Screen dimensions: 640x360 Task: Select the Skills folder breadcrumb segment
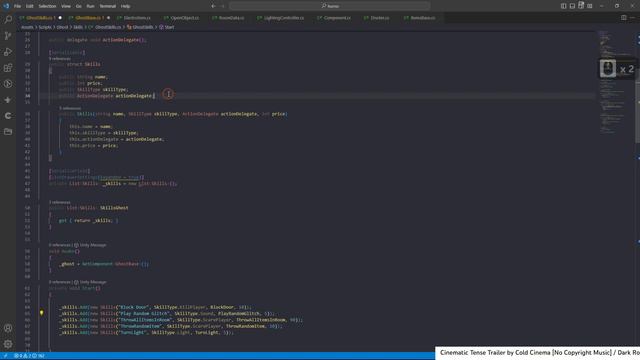pyautogui.click(x=78, y=27)
